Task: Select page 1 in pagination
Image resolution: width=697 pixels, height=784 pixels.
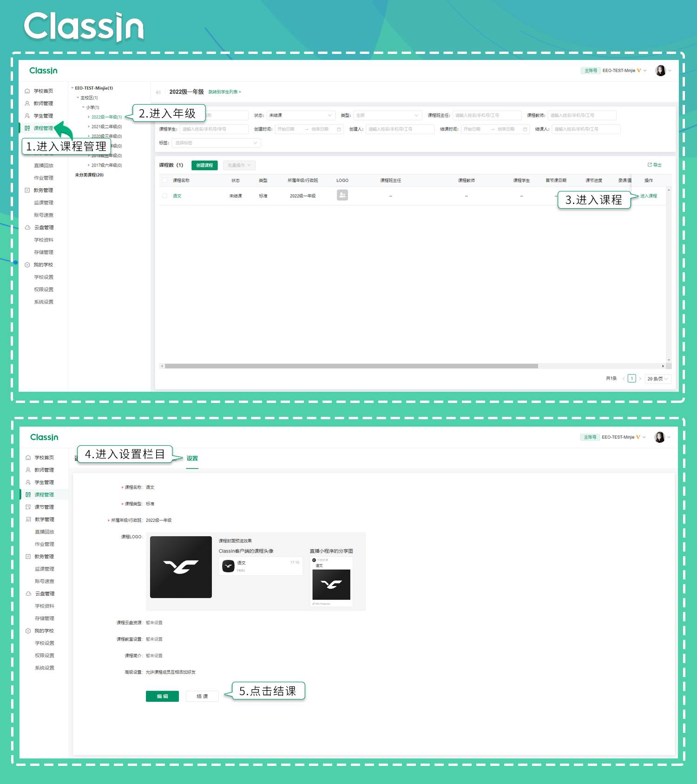Action: click(632, 378)
